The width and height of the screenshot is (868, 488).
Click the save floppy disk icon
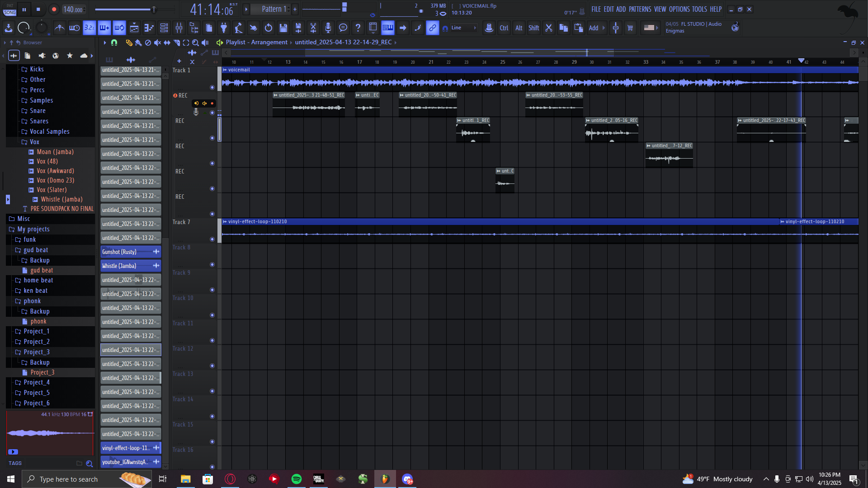point(283,28)
